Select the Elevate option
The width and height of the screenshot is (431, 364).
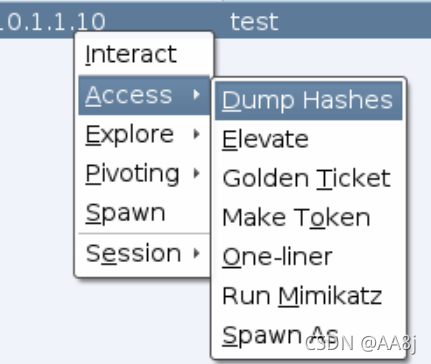click(309, 139)
